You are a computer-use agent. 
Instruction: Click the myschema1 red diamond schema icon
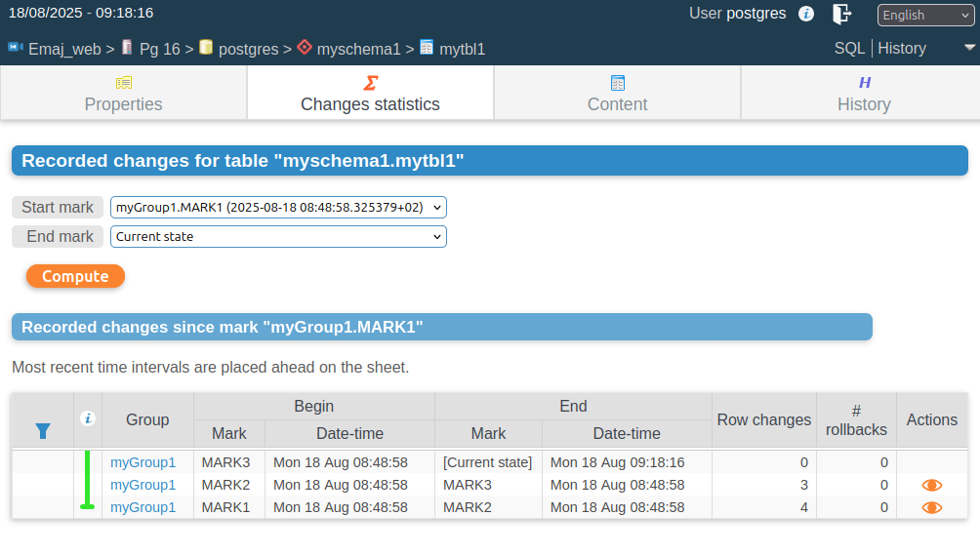point(305,48)
